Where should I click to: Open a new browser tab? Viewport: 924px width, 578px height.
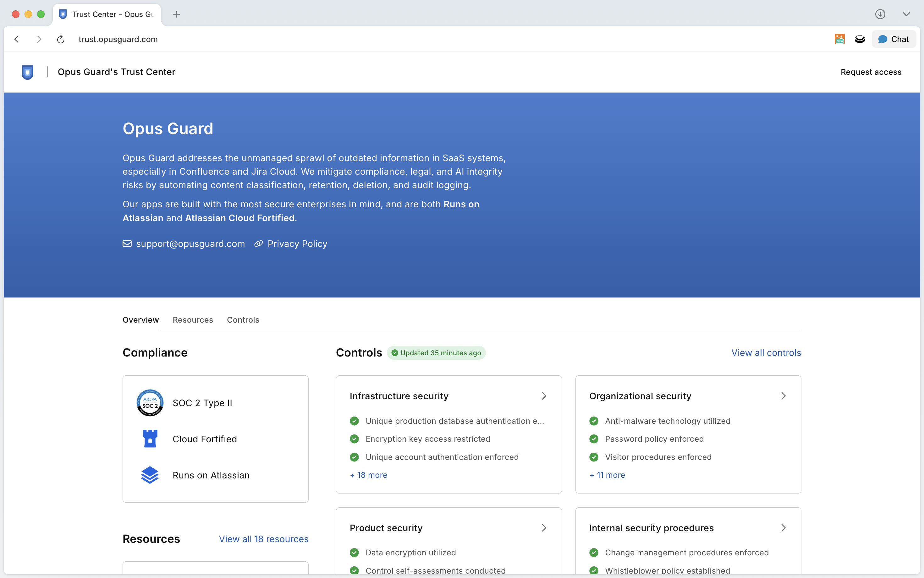pyautogui.click(x=176, y=14)
